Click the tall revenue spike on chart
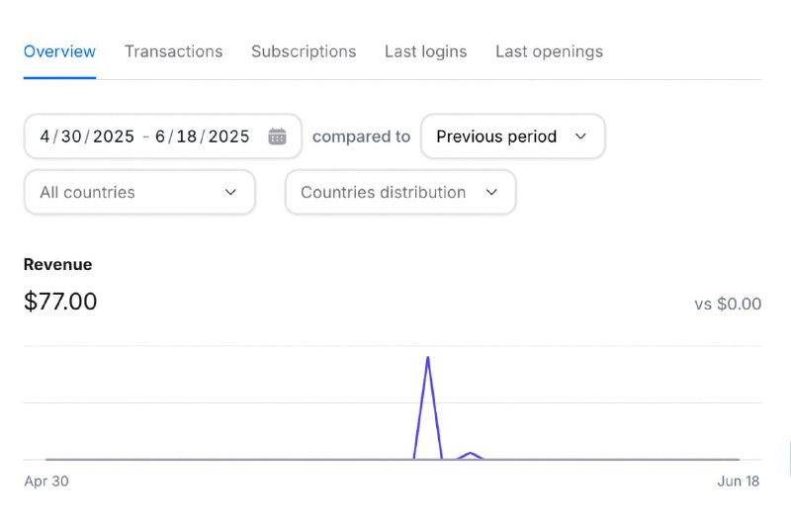Image resolution: width=791 pixels, height=532 pixels. [427, 360]
